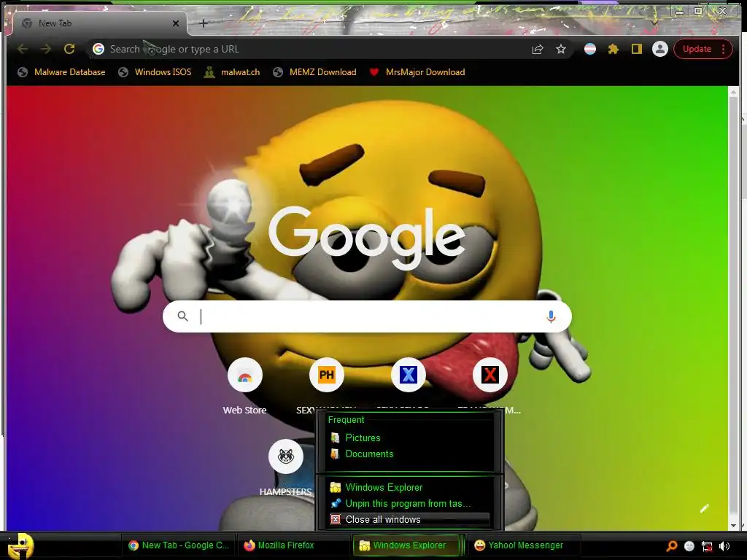Toggle the Chrome side panel
Screen dimensions: 747x560
click(636, 49)
